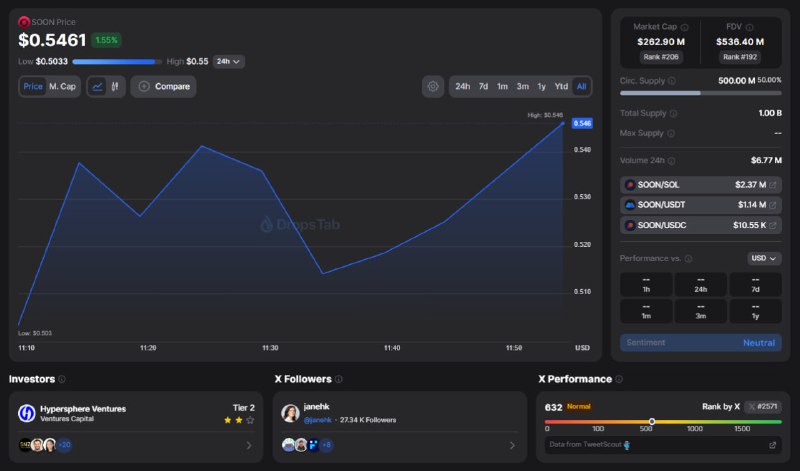Select the Ytd chart range tab
The width and height of the screenshot is (800, 471).
561,86
